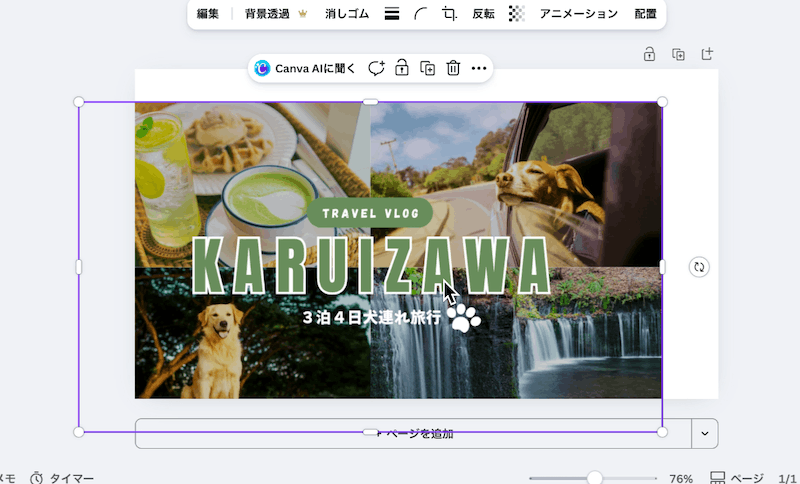Open アニメーション animation panel
800x484 pixels.
tap(579, 14)
